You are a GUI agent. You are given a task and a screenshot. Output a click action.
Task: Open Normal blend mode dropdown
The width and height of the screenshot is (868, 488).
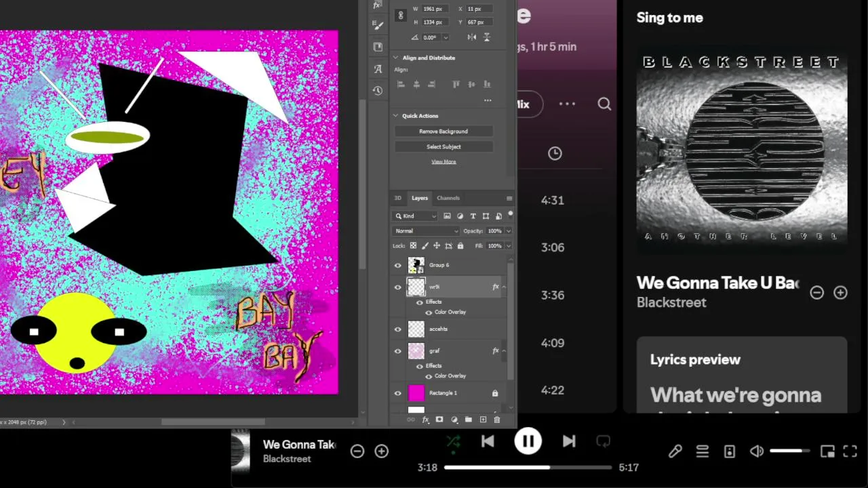click(x=426, y=231)
